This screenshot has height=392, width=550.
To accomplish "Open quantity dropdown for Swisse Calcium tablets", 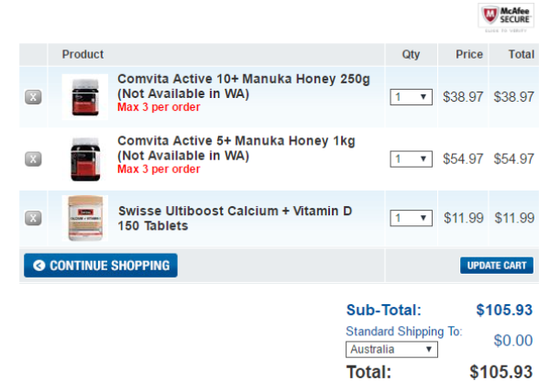I will [x=411, y=218].
